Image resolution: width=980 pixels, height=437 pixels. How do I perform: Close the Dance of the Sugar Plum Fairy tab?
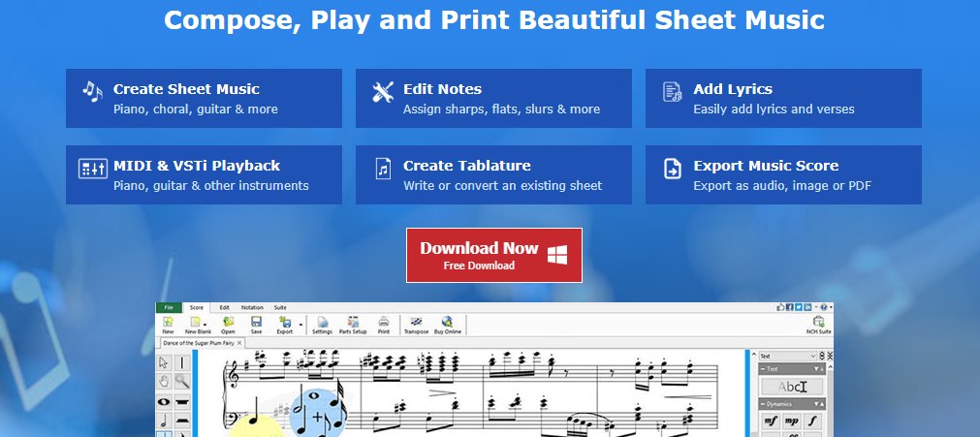tap(240, 343)
